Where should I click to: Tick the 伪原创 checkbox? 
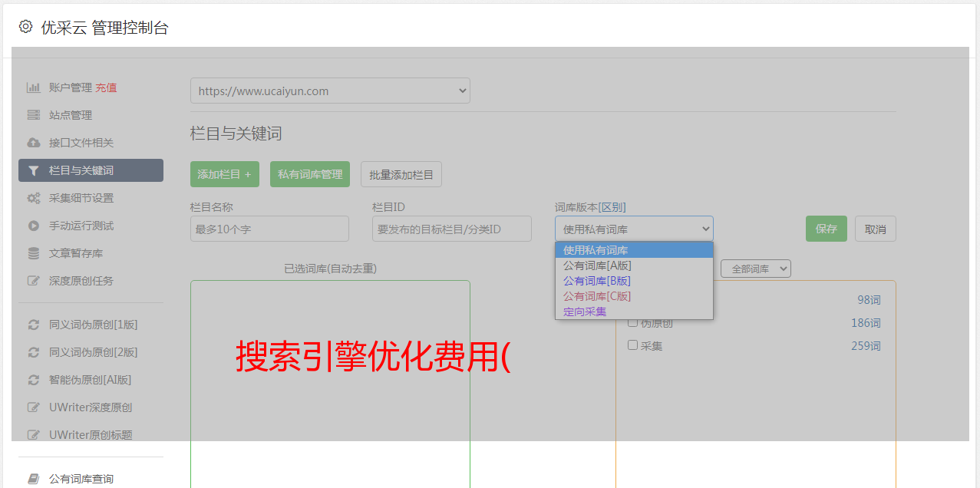pyautogui.click(x=633, y=322)
